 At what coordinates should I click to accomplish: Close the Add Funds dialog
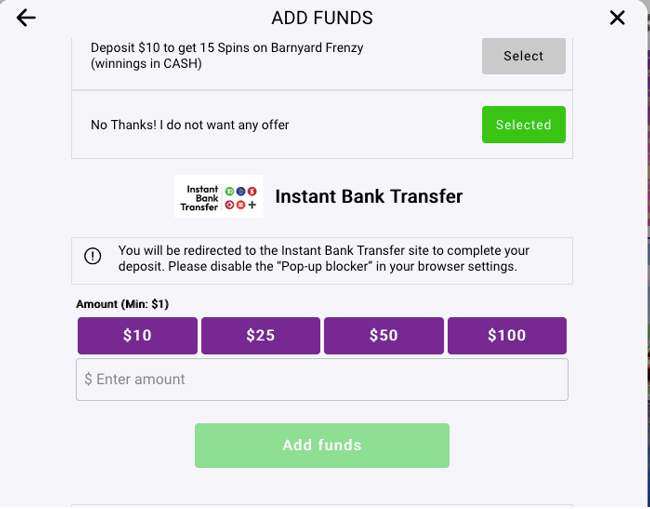(617, 18)
